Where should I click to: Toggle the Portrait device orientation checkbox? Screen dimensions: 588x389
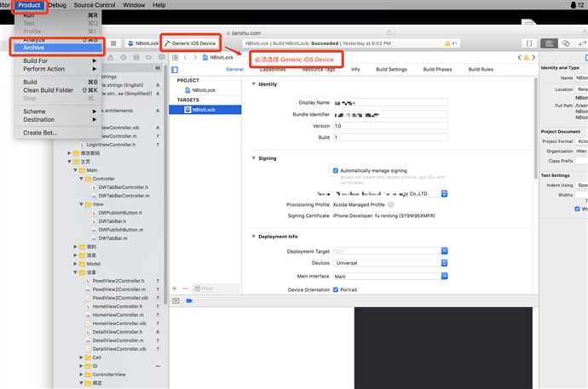[336, 289]
